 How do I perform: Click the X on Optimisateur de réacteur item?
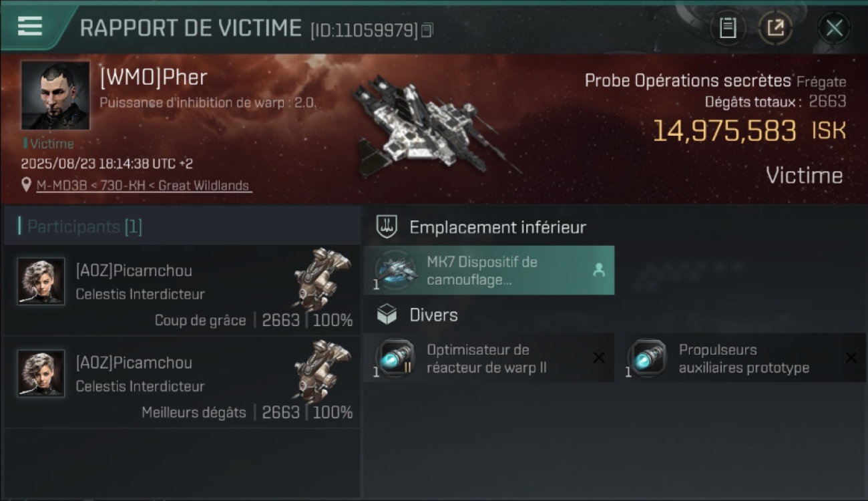(599, 358)
